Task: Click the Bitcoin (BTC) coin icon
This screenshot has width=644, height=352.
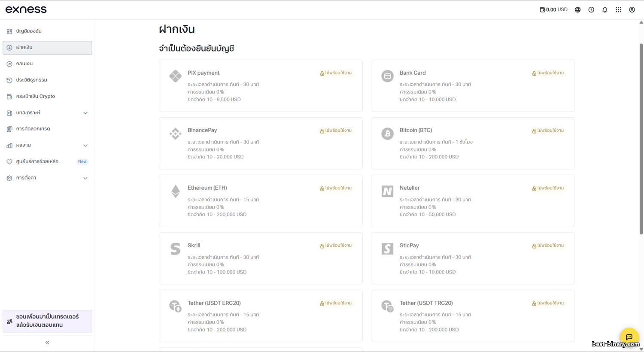Action: coord(387,134)
